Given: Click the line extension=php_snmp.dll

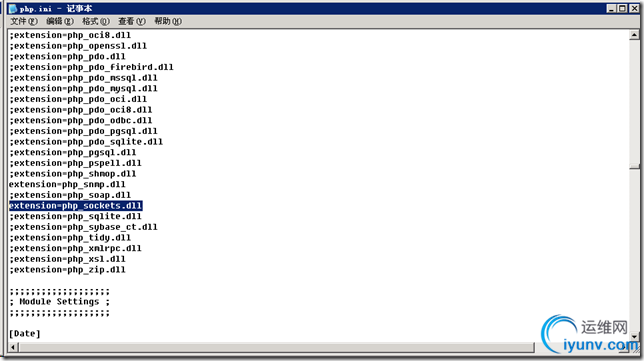Looking at the screenshot, I should tap(67, 185).
